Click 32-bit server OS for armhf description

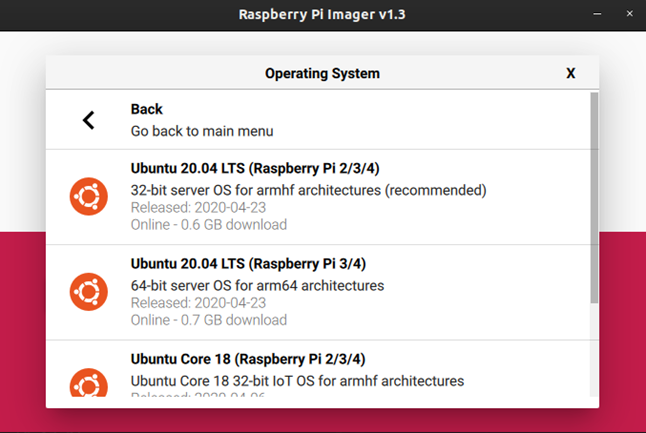pyautogui.click(x=308, y=190)
